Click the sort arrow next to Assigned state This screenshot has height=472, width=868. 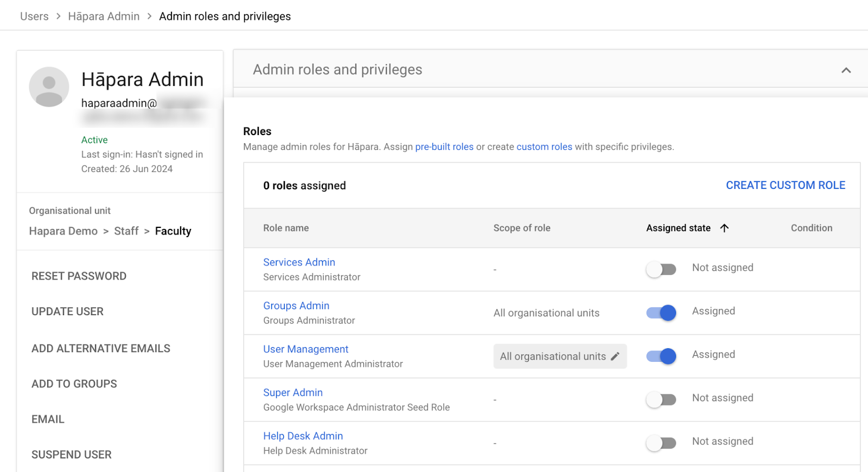[x=724, y=228]
